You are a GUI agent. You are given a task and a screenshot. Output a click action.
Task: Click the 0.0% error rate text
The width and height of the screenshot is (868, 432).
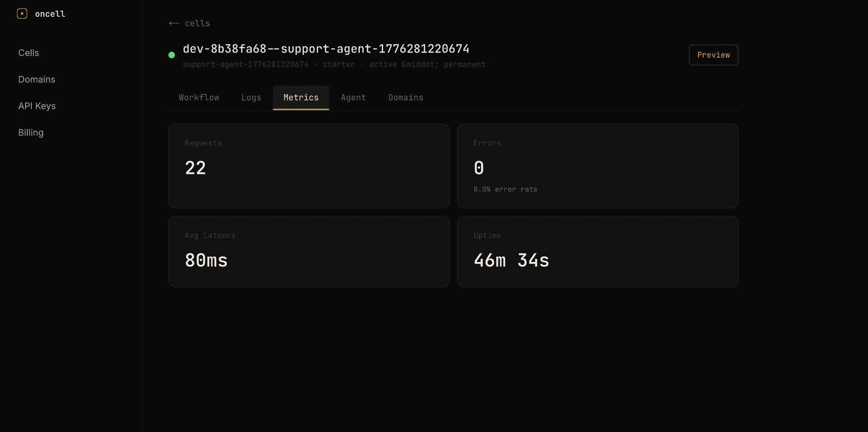click(x=505, y=190)
